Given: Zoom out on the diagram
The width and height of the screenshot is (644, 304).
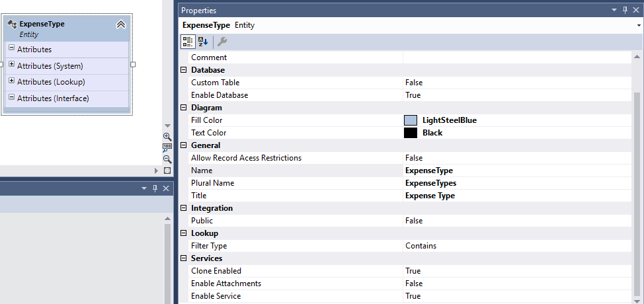Looking at the screenshot, I should pyautogui.click(x=167, y=159).
